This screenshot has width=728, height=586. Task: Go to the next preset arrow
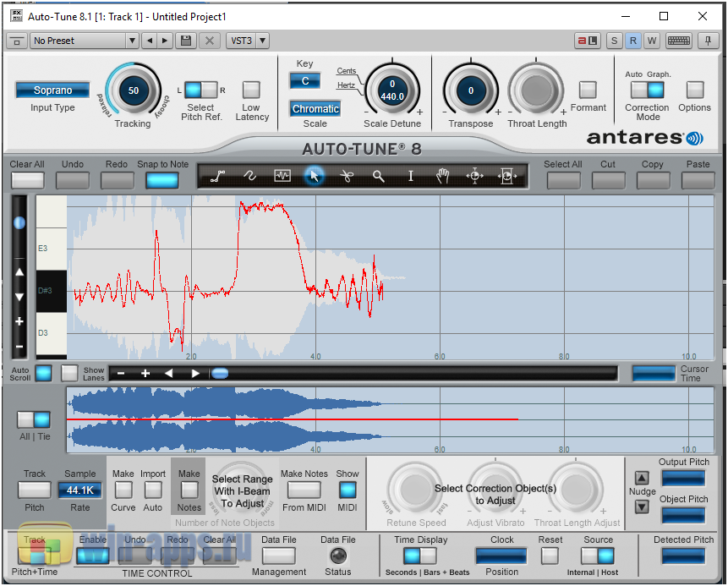(165, 41)
